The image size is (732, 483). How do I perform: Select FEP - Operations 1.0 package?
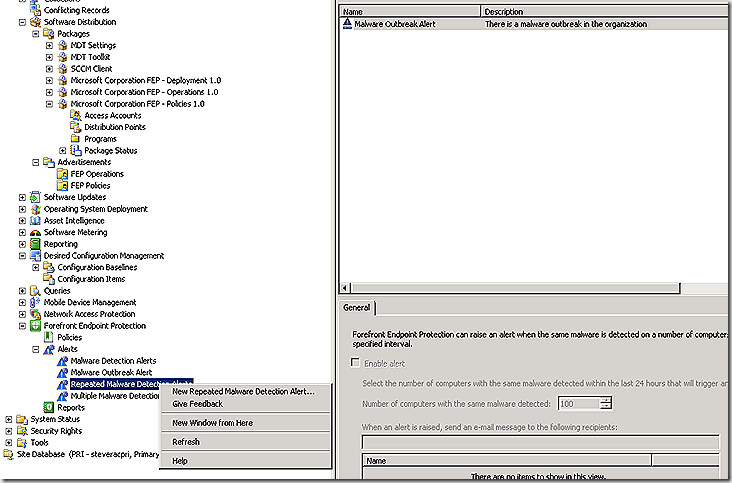click(144, 92)
